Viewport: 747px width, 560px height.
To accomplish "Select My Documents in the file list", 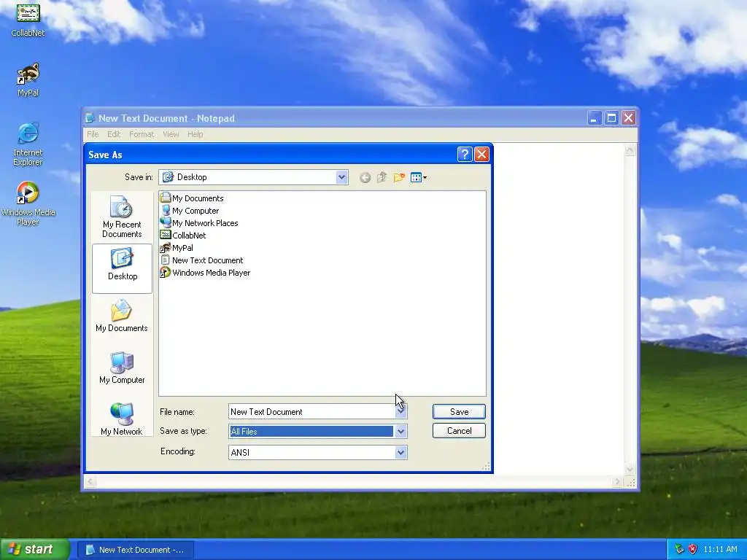I will (192, 198).
